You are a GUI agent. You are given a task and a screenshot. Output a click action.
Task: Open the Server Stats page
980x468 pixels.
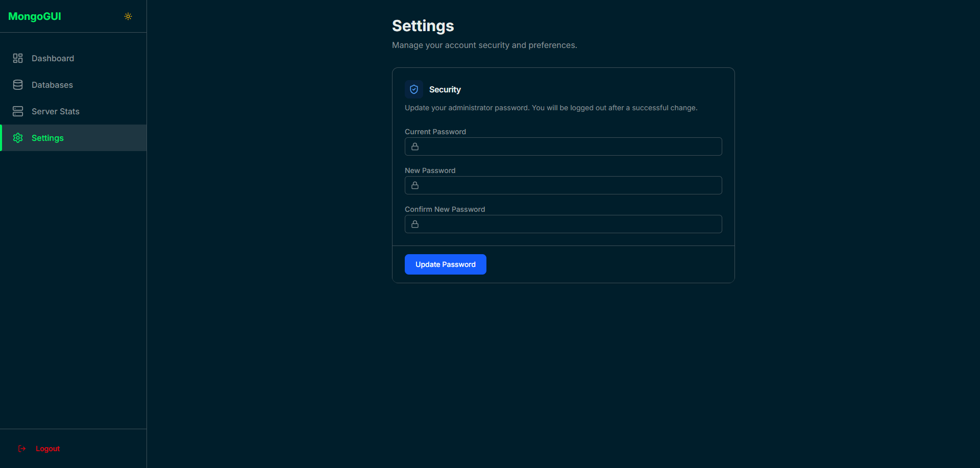pyautogui.click(x=55, y=111)
